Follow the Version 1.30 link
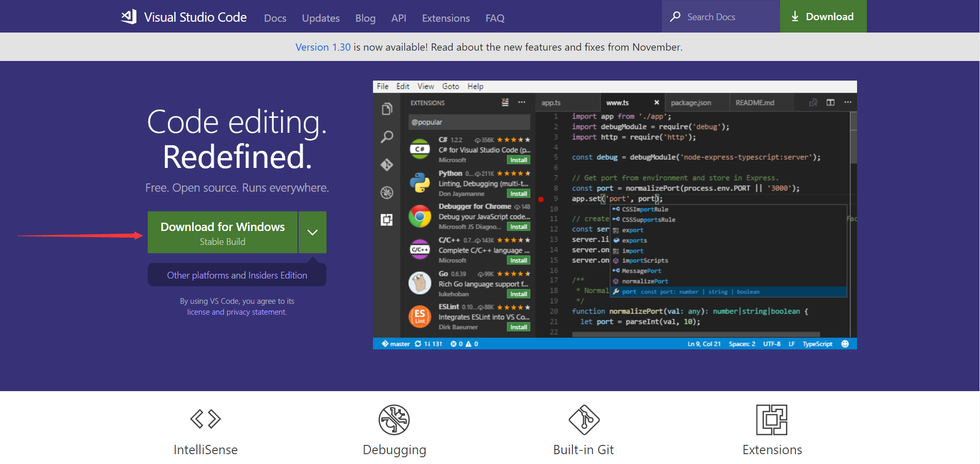Viewport: 980px width, 464px height. (x=323, y=47)
